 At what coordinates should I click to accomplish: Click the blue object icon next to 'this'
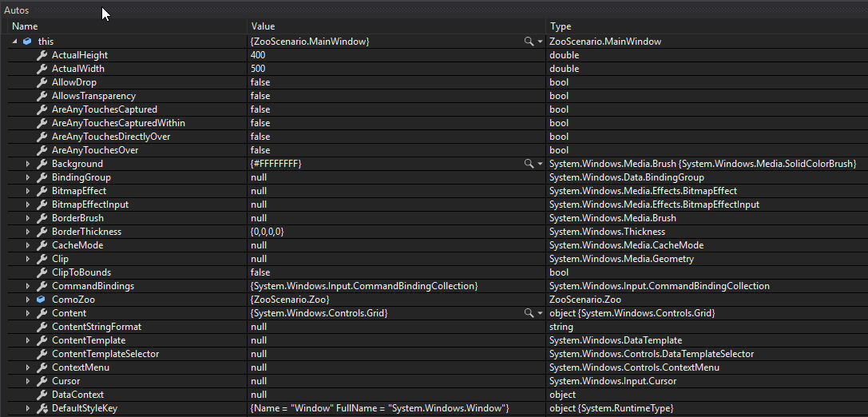28,41
